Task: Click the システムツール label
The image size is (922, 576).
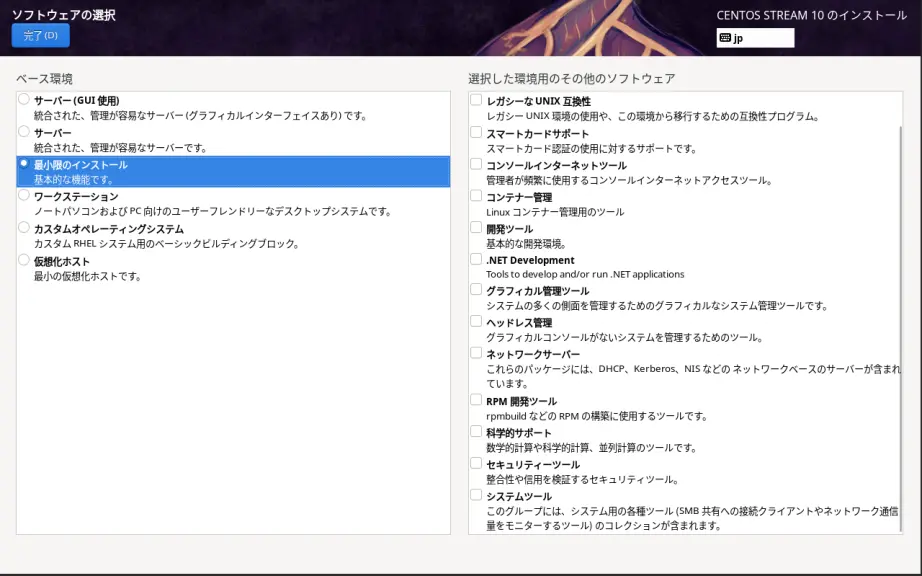Action: pyautogui.click(x=519, y=497)
